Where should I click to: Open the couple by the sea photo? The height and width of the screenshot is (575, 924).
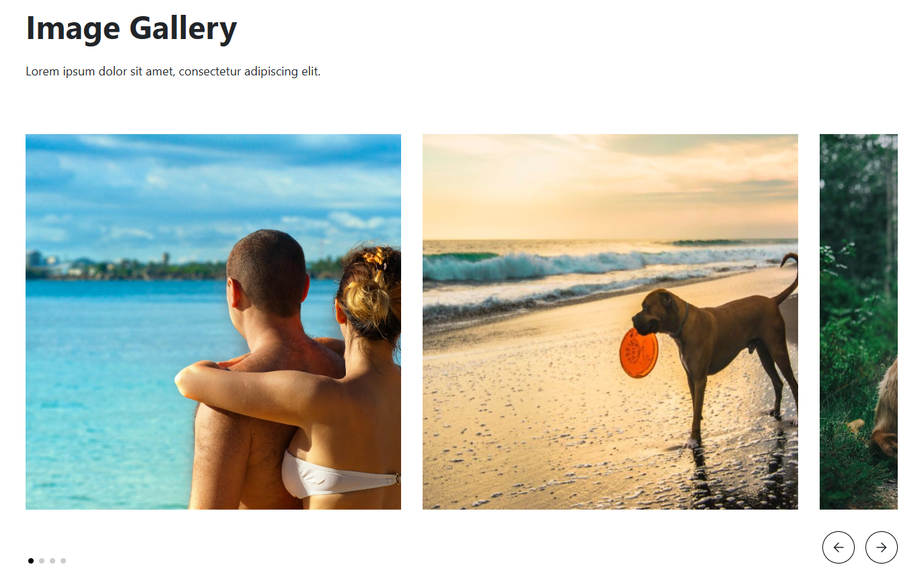tap(213, 322)
